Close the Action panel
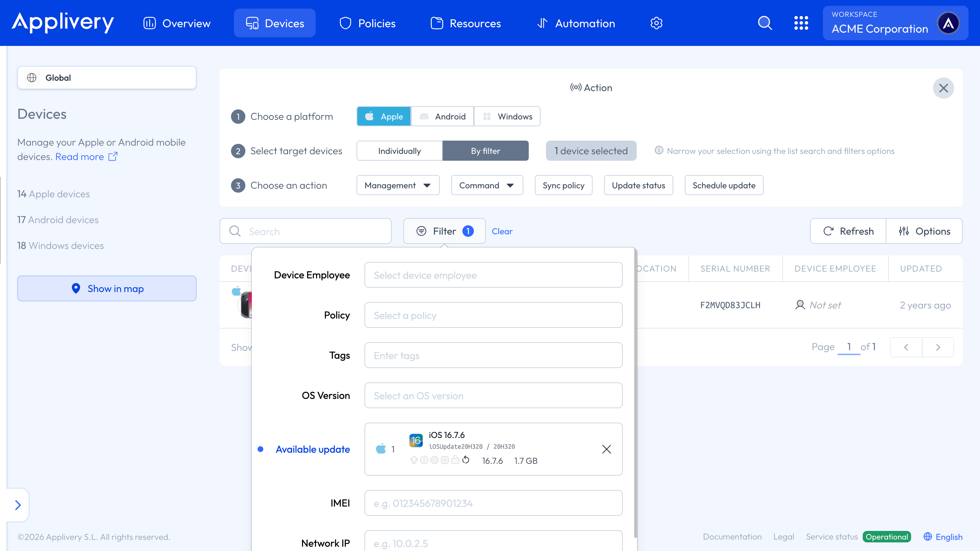The width and height of the screenshot is (980, 551). [943, 88]
